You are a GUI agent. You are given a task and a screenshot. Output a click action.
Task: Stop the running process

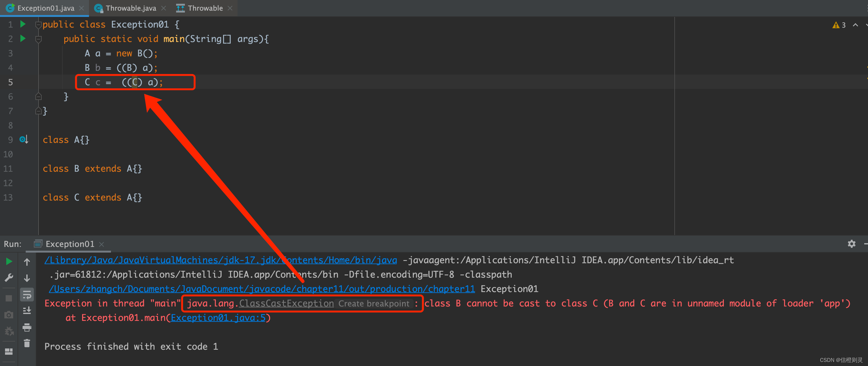[x=9, y=298]
